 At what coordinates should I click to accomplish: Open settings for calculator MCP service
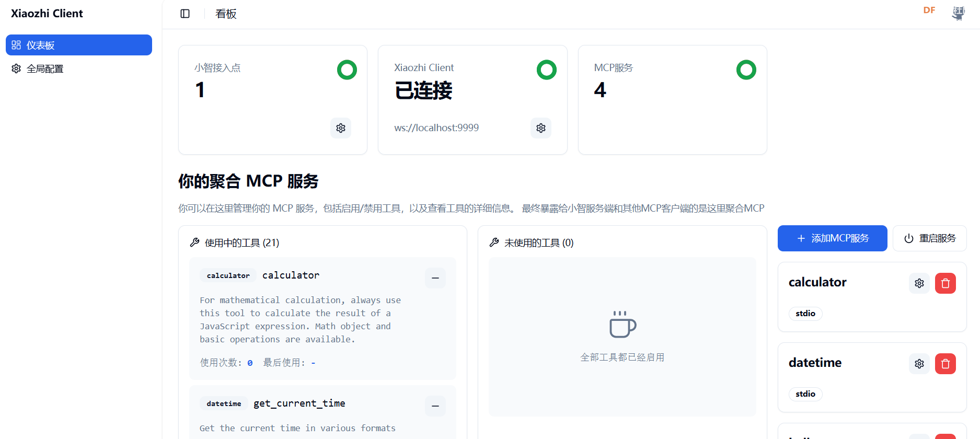point(919,283)
